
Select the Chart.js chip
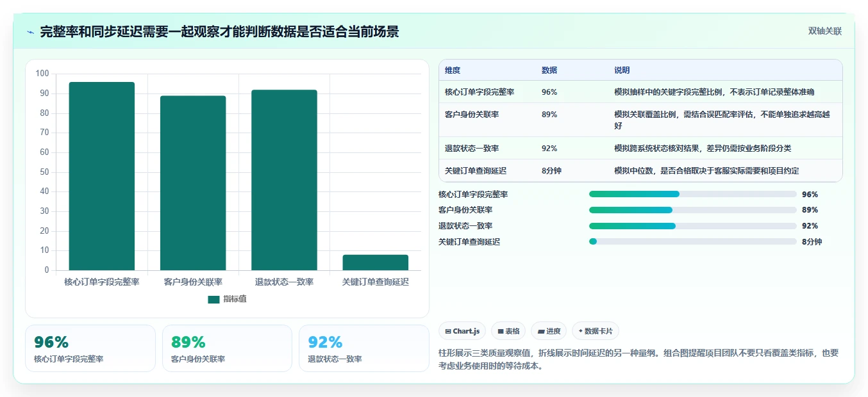click(462, 331)
